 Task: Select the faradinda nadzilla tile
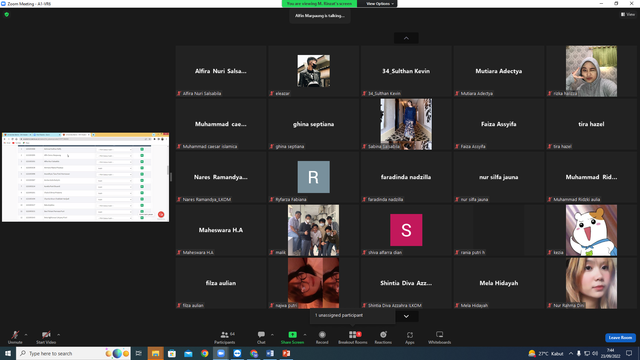(406, 177)
